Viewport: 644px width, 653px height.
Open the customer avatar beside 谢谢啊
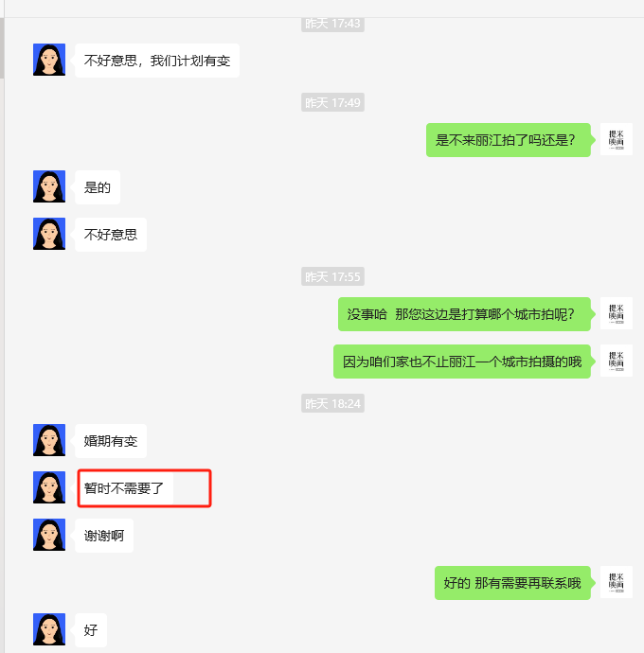pos(49,535)
